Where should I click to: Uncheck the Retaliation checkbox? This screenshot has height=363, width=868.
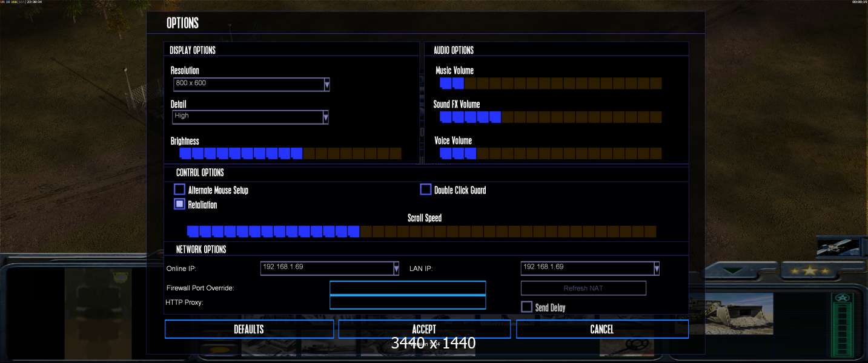pos(179,204)
